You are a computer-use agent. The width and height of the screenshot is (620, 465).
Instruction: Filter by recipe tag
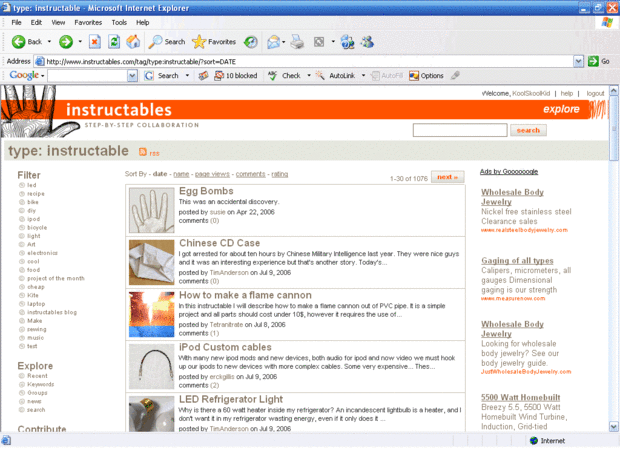pos(36,194)
